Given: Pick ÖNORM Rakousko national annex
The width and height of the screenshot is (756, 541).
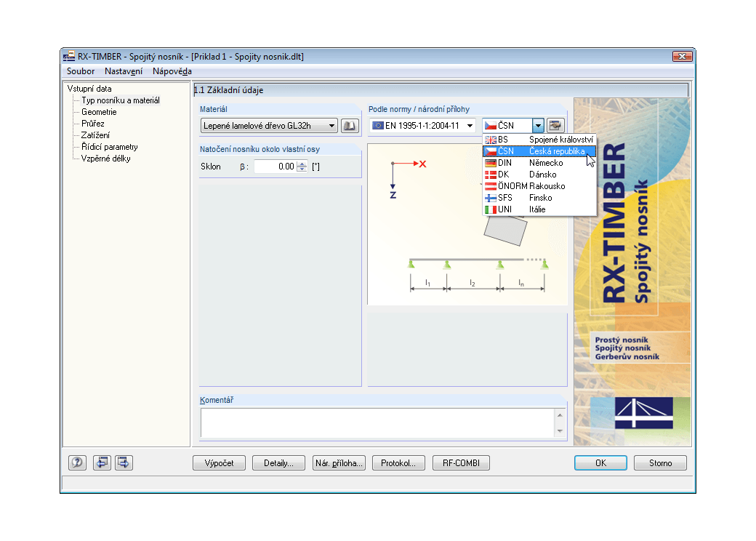Looking at the screenshot, I should (x=539, y=185).
